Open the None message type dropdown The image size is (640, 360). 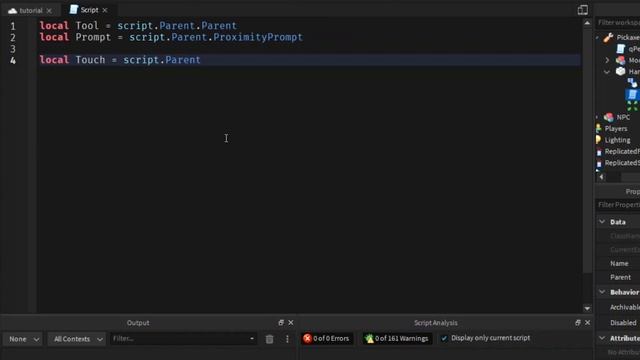tap(23, 339)
